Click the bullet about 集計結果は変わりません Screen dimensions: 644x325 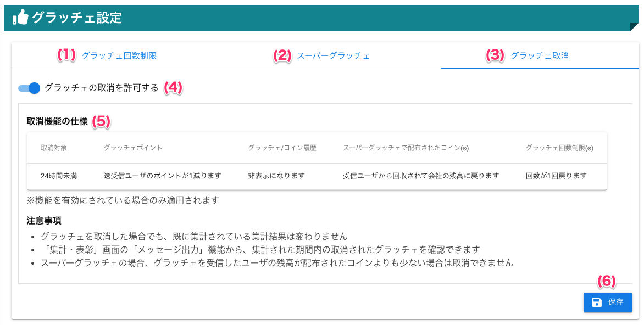(x=195, y=237)
